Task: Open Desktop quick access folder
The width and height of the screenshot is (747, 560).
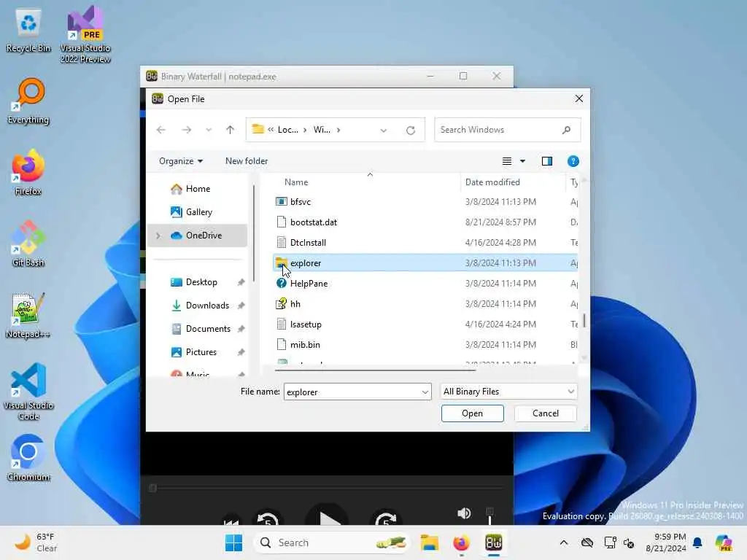Action: pos(201,282)
